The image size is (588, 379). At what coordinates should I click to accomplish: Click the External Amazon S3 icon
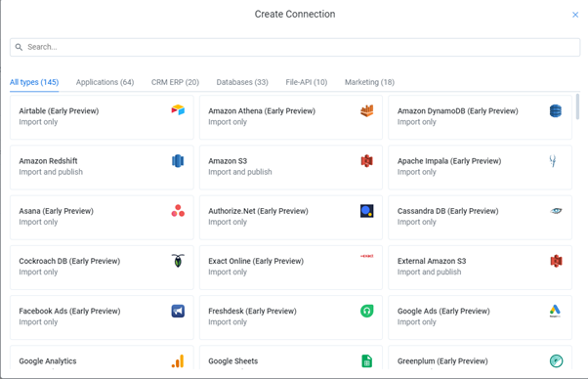coord(556,261)
